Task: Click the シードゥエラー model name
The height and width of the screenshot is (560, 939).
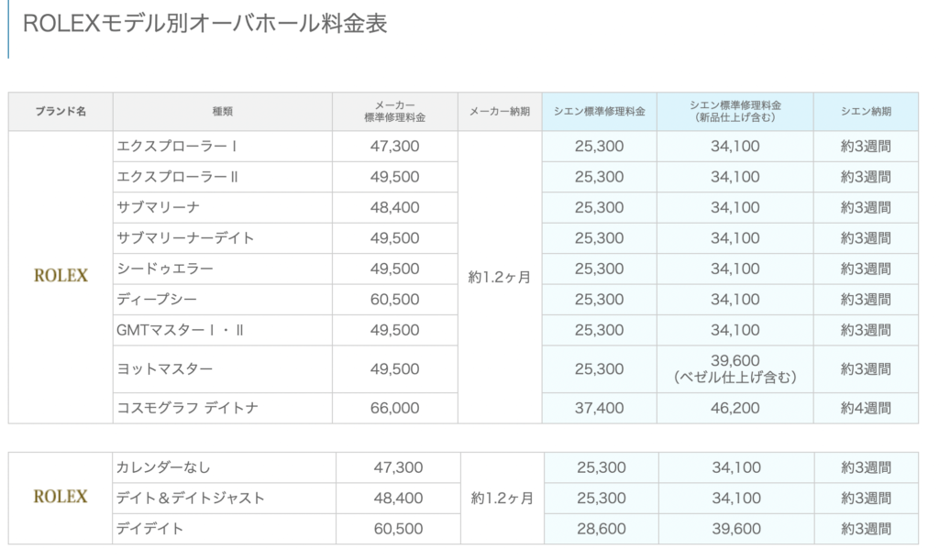Action: [165, 269]
